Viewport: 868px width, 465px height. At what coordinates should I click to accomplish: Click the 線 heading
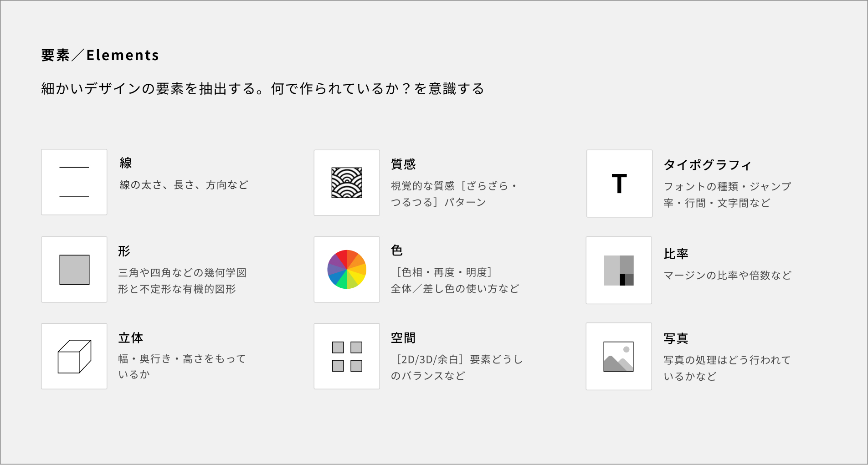pyautogui.click(x=126, y=163)
